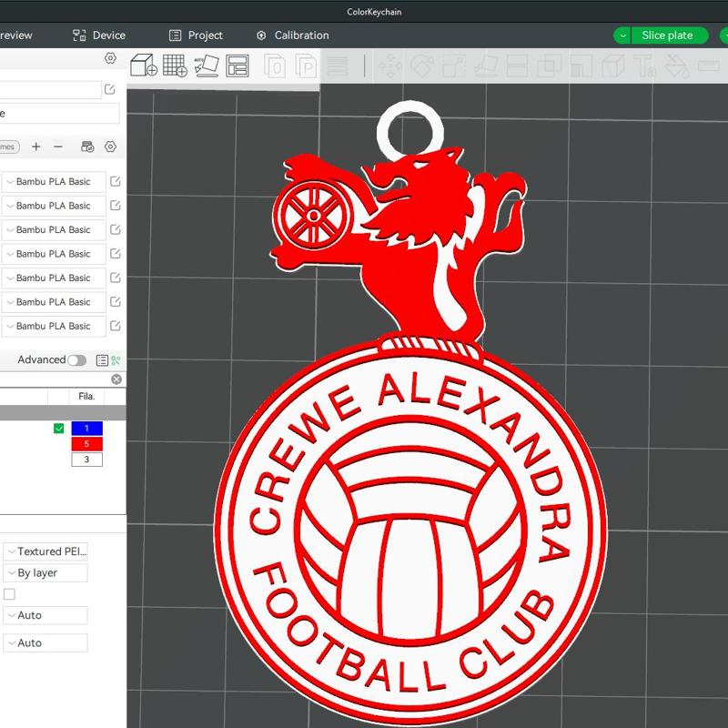The width and height of the screenshot is (728, 728).
Task: Click the search field beside the X
Action: (55, 379)
